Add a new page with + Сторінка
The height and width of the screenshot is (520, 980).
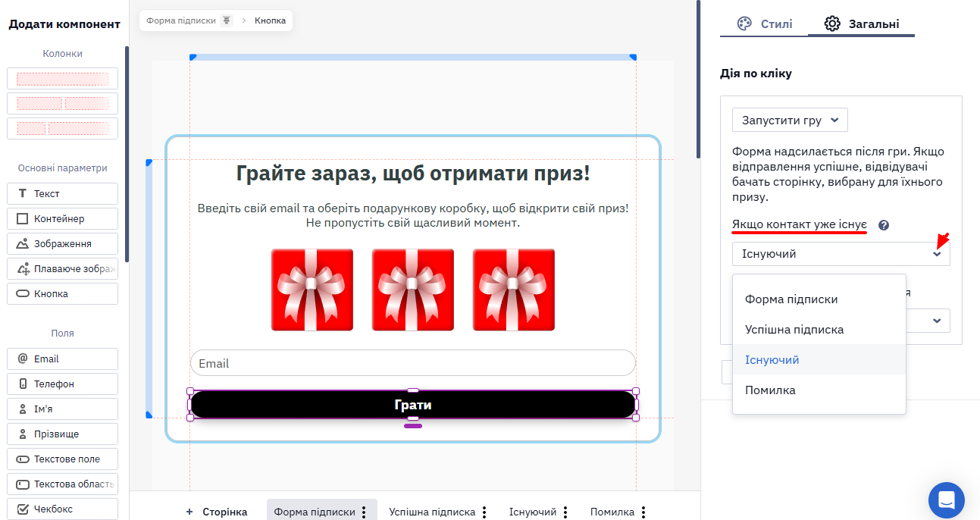click(217, 512)
